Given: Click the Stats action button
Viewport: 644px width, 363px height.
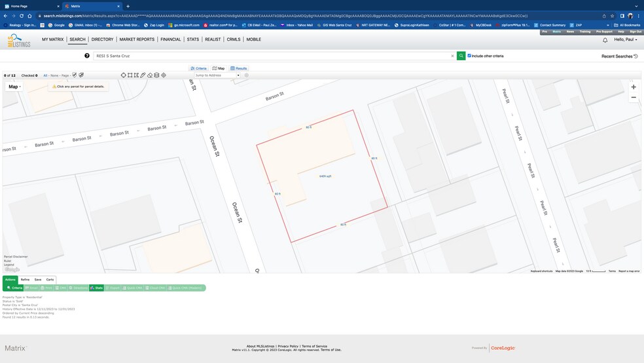Looking at the screenshot, I should pyautogui.click(x=96, y=288).
